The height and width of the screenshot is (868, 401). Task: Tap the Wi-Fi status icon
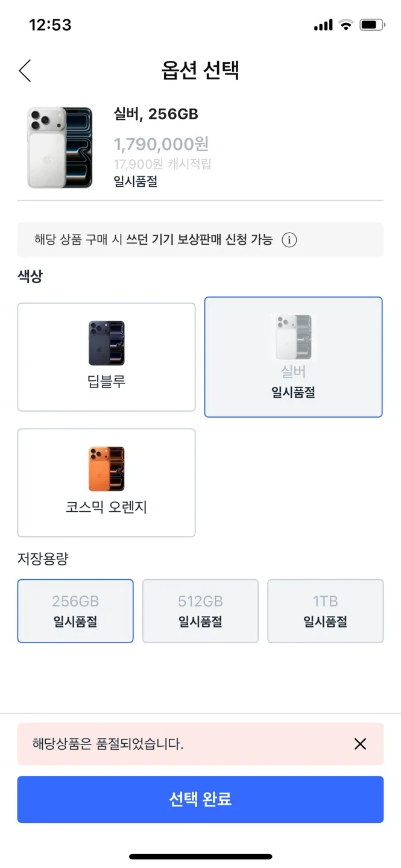point(346,25)
